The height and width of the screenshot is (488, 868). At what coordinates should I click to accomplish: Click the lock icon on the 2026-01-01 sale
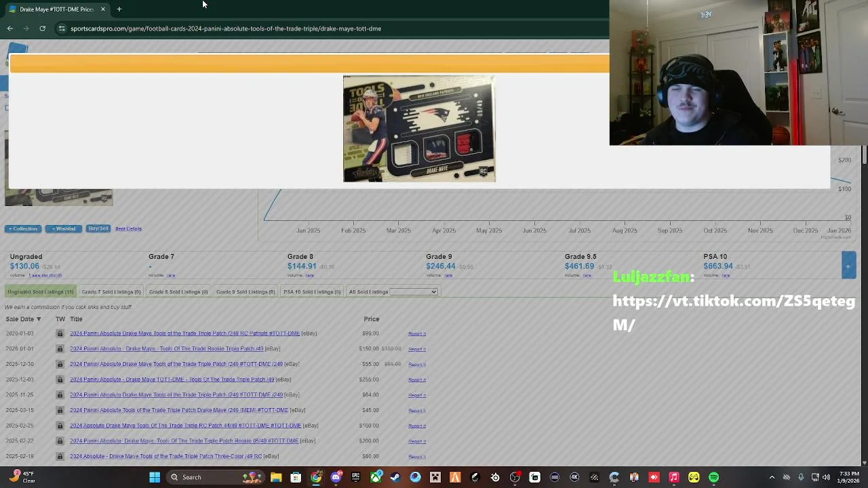tap(60, 349)
